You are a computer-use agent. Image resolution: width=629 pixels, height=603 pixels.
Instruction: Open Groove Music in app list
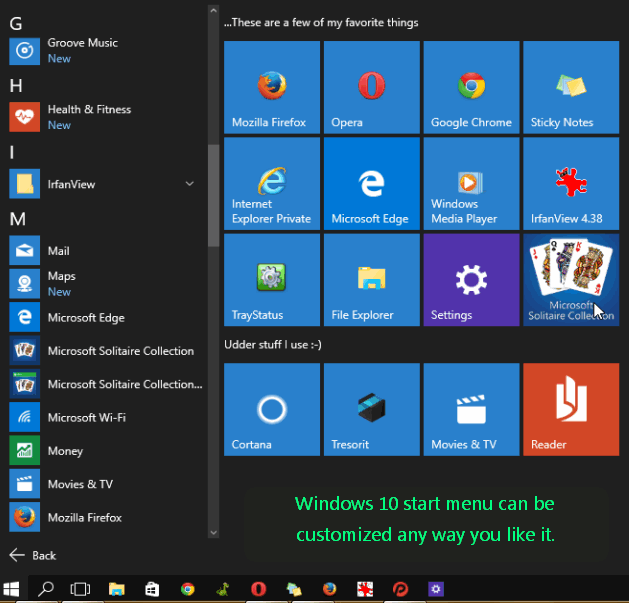[x=104, y=51]
